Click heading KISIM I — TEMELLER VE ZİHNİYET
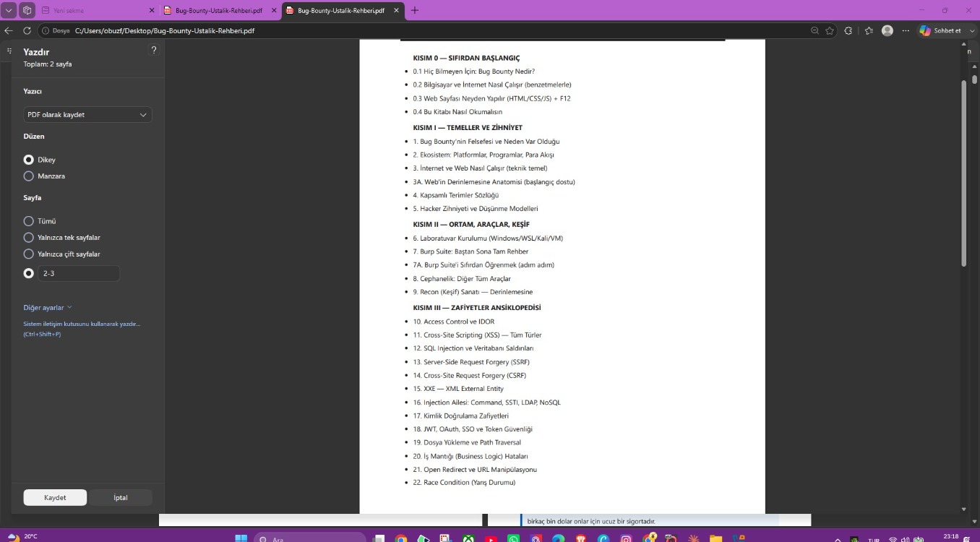The height and width of the screenshot is (542, 980). click(468, 128)
